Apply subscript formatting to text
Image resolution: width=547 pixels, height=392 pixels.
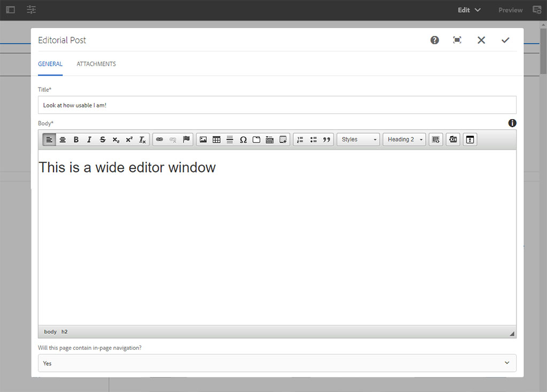click(116, 139)
